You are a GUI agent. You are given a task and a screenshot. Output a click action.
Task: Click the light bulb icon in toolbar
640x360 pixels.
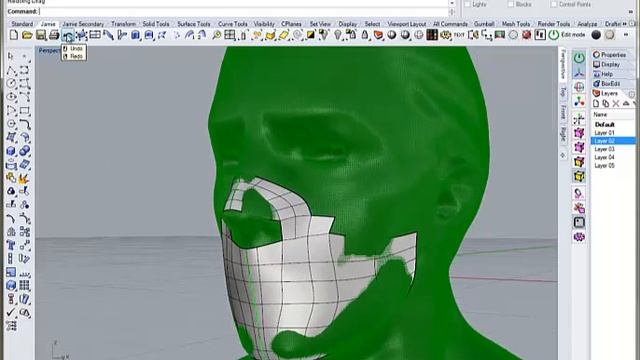[338, 35]
